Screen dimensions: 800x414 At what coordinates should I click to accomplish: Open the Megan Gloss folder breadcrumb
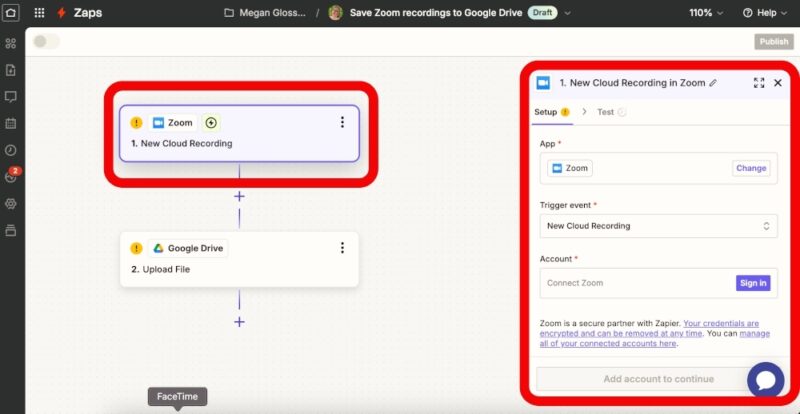click(265, 13)
